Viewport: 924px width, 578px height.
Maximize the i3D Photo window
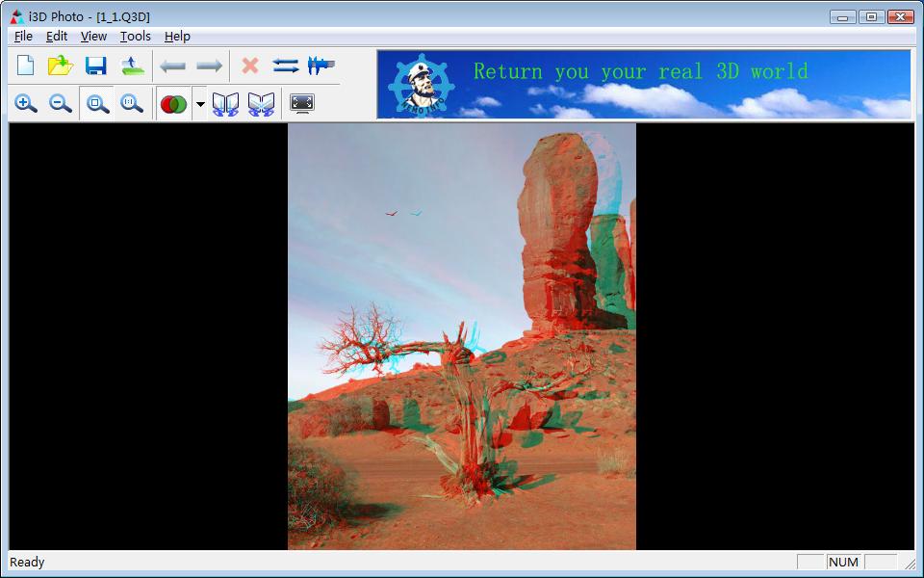(871, 17)
